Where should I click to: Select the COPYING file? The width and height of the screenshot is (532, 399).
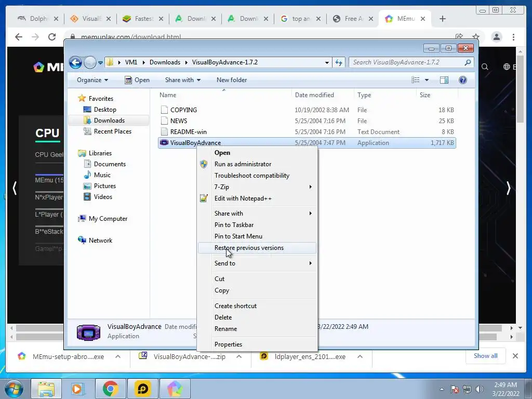pos(183,110)
